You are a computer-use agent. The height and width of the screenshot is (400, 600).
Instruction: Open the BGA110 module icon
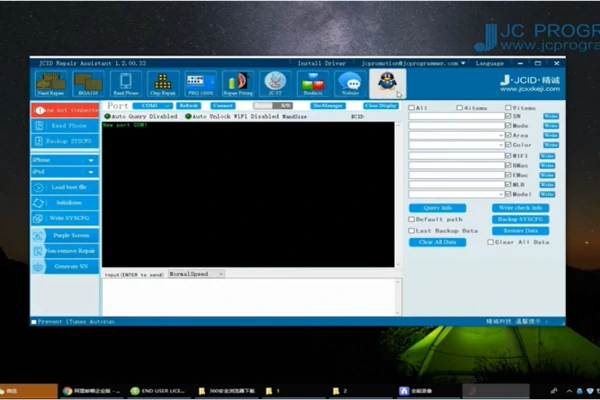coord(88,83)
